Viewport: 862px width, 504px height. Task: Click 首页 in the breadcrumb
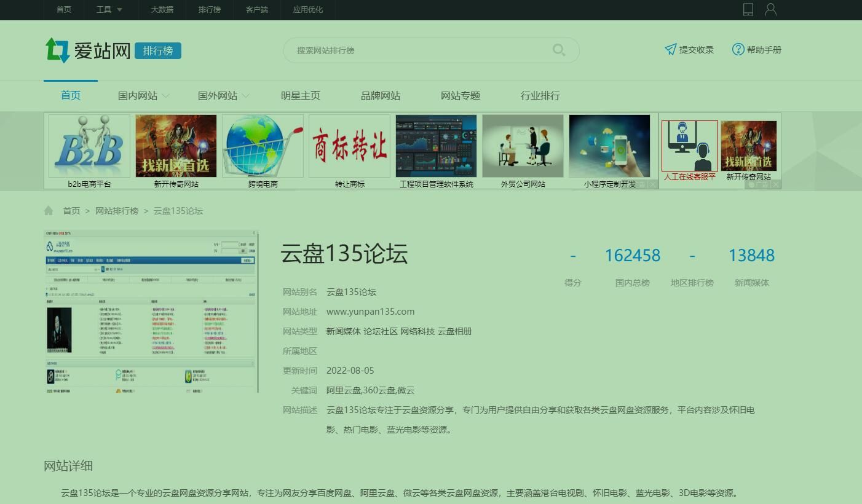(71, 211)
